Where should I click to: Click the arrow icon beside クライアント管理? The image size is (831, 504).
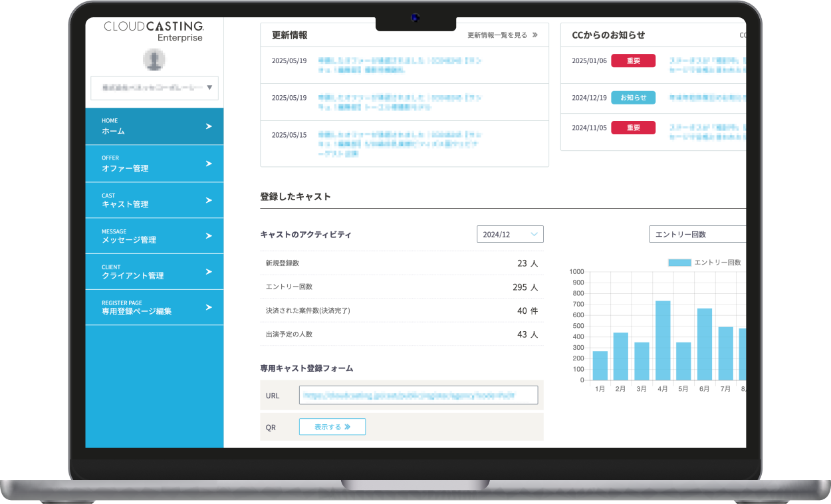coord(209,272)
